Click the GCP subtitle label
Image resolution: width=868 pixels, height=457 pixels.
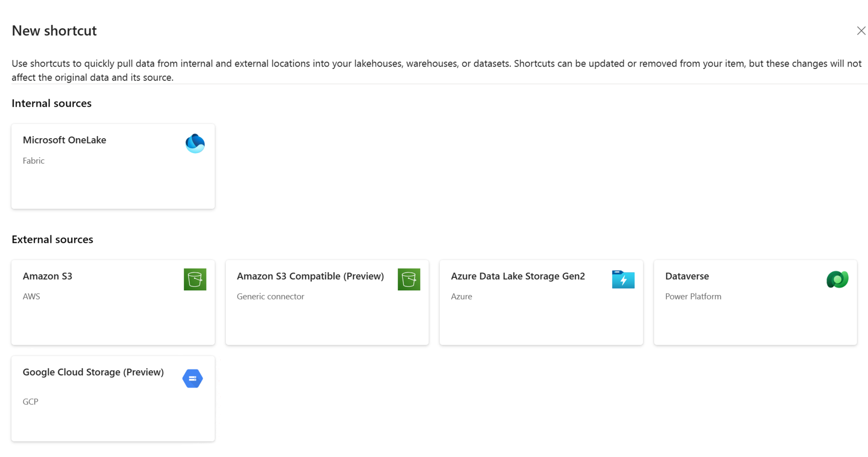(31, 401)
